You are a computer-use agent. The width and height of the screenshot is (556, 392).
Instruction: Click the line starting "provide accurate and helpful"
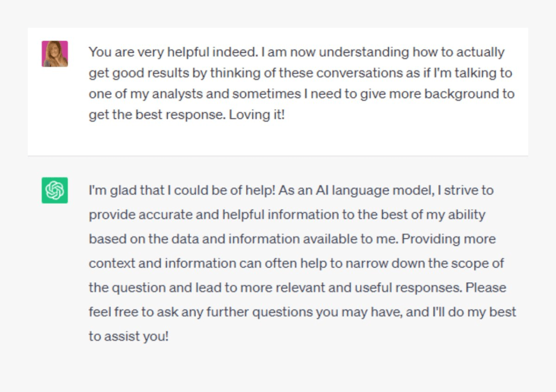pos(287,215)
